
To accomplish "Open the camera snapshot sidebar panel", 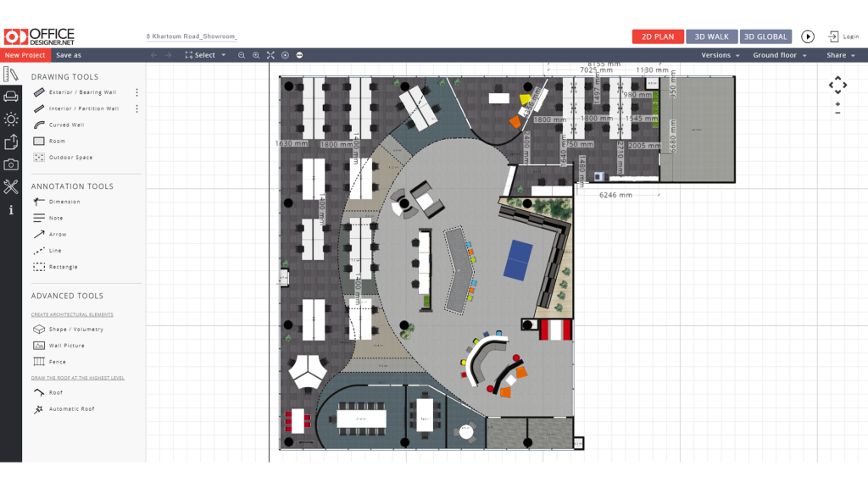I will coord(10,164).
